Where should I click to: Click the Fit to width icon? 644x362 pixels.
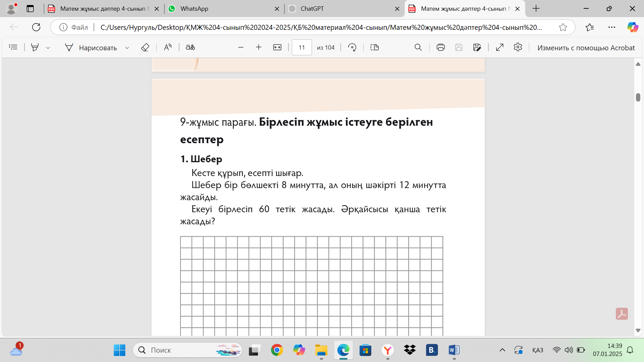point(277,47)
